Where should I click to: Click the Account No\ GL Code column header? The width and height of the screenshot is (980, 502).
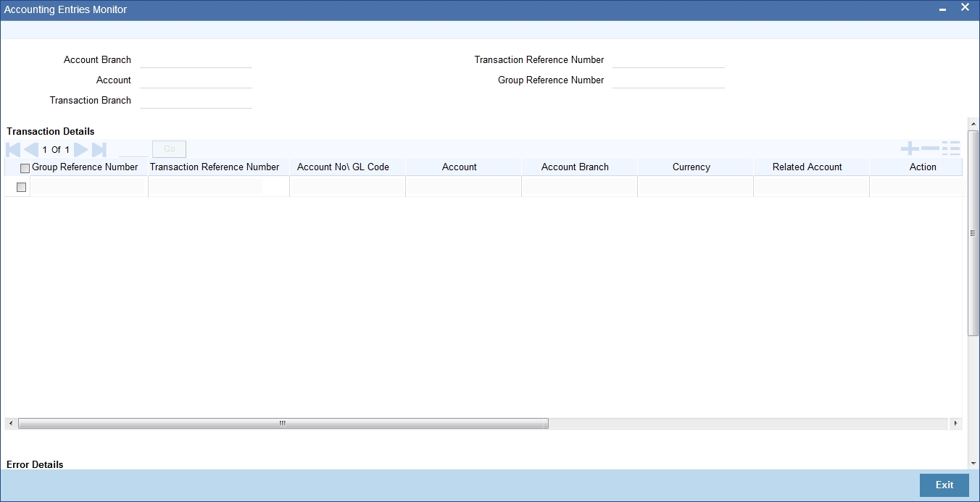click(x=343, y=167)
